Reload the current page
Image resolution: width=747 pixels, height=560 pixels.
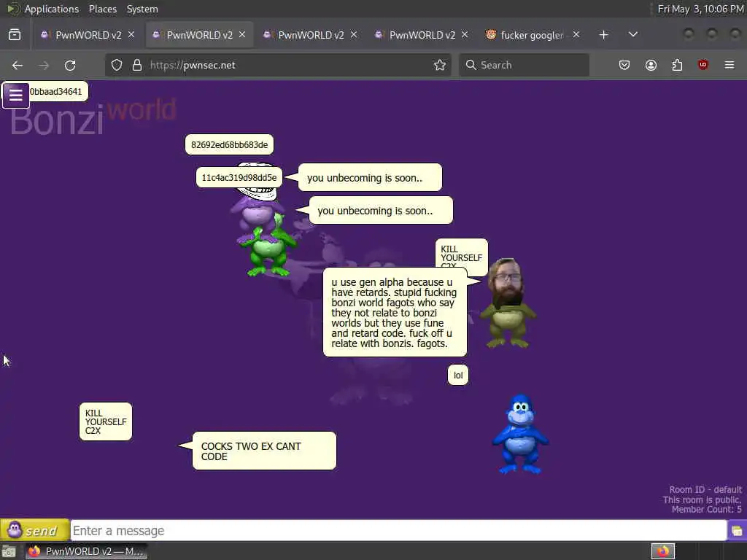pos(70,65)
